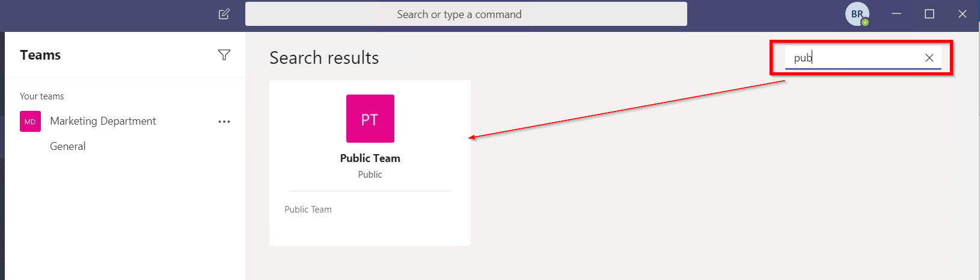980x280 pixels.
Task: Select the bold 'Public Team' card title
Action: [370, 158]
